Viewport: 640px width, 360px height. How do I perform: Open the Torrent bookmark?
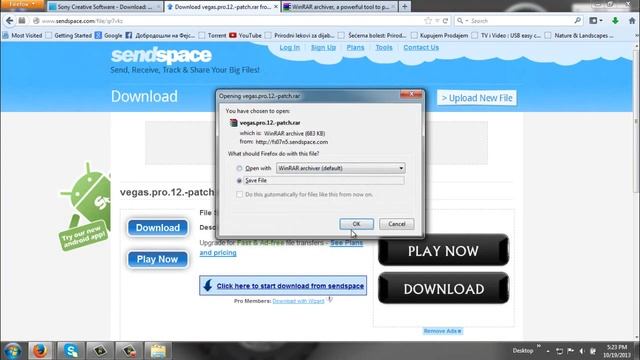(213, 36)
